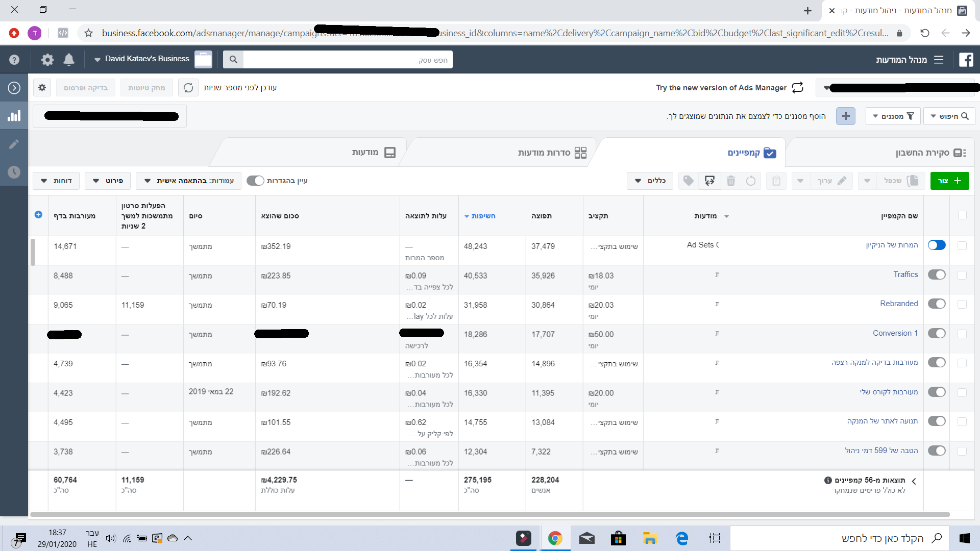Screen dimensions: 980x551
Task: Check the Traffics row checkbox
Action: pyautogui.click(x=962, y=275)
